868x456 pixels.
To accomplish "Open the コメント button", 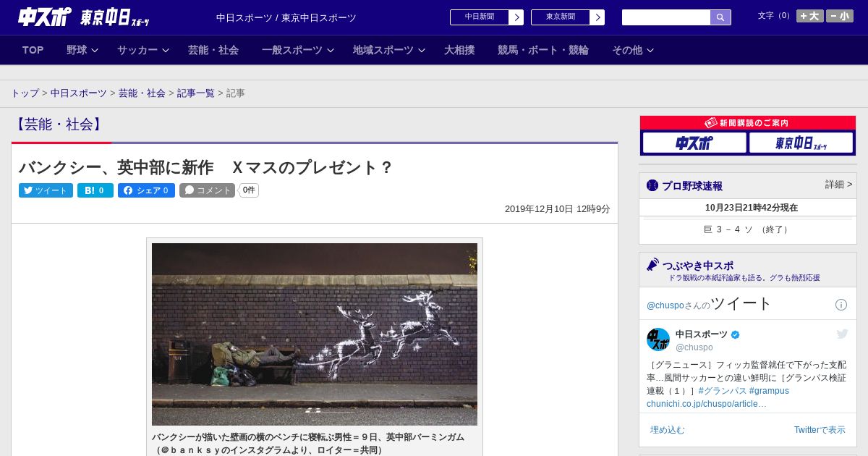I will click(x=207, y=190).
